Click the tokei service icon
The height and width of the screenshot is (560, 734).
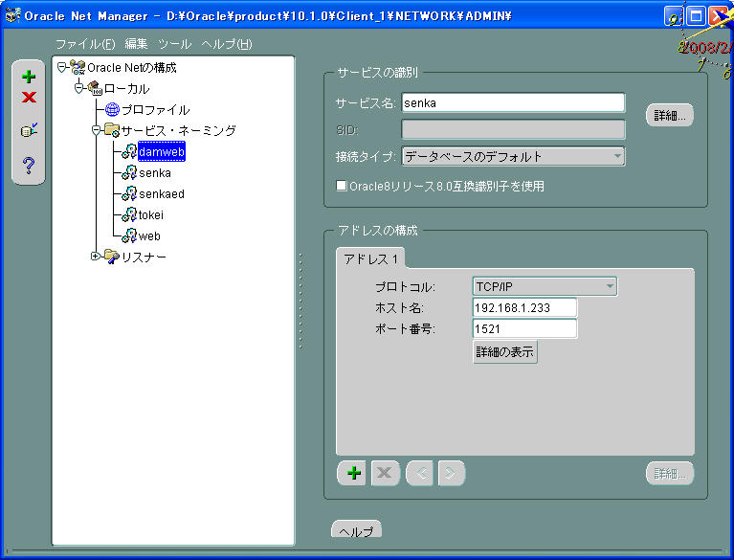129,215
